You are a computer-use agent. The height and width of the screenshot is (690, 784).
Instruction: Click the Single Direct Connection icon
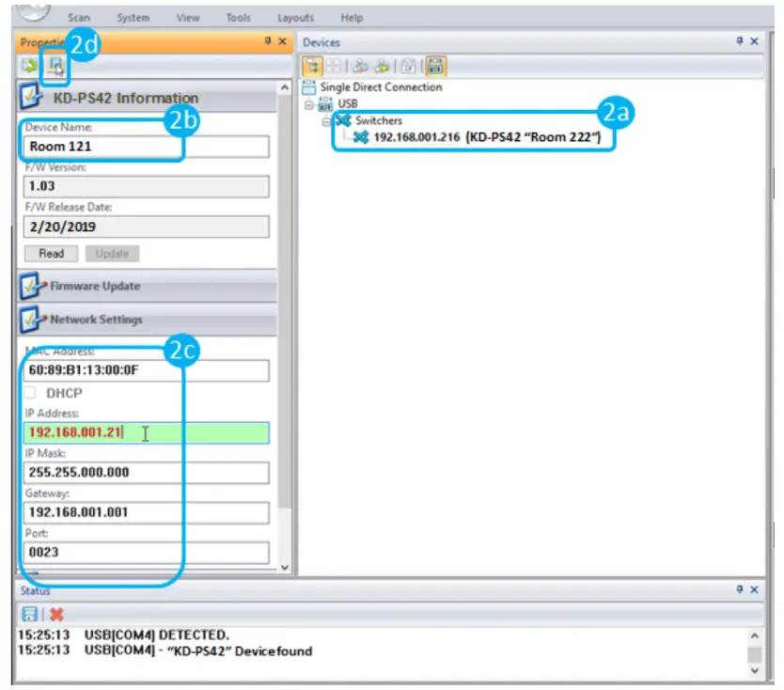click(309, 87)
